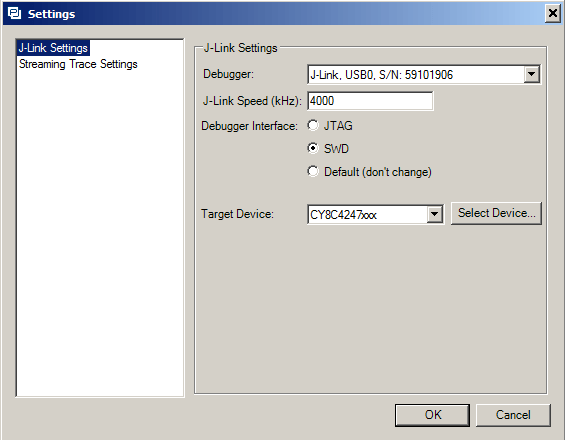The height and width of the screenshot is (440, 565).
Task: Expand the Debugger dropdown arrow
Action: 531,74
